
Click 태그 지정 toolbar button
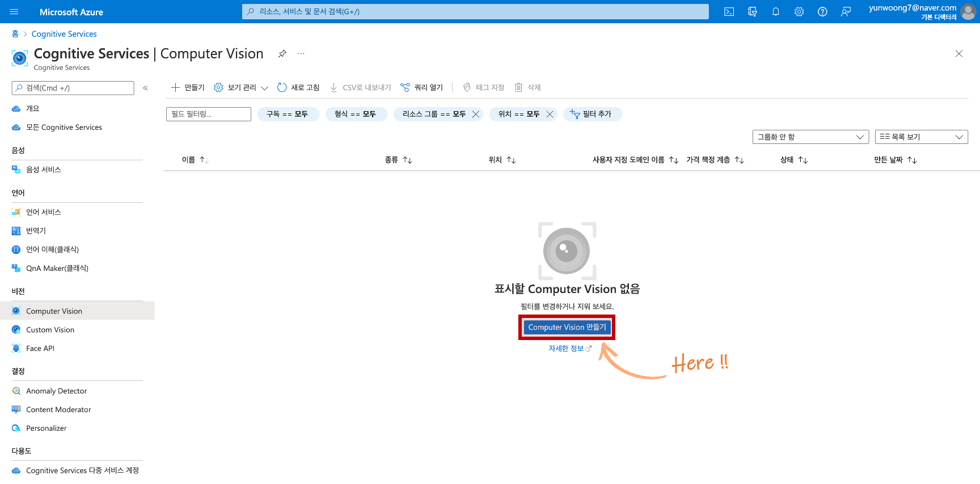tap(483, 87)
